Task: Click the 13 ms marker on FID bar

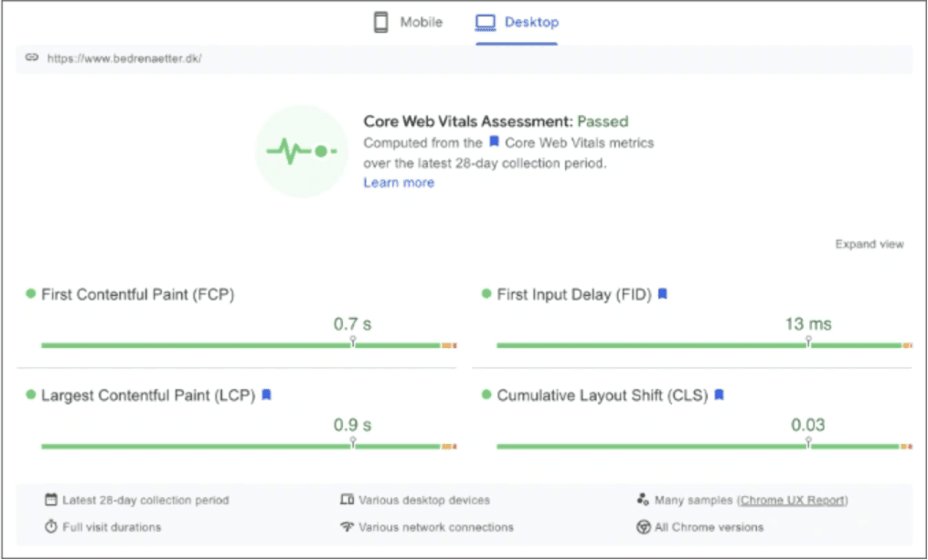Action: pyautogui.click(x=808, y=340)
